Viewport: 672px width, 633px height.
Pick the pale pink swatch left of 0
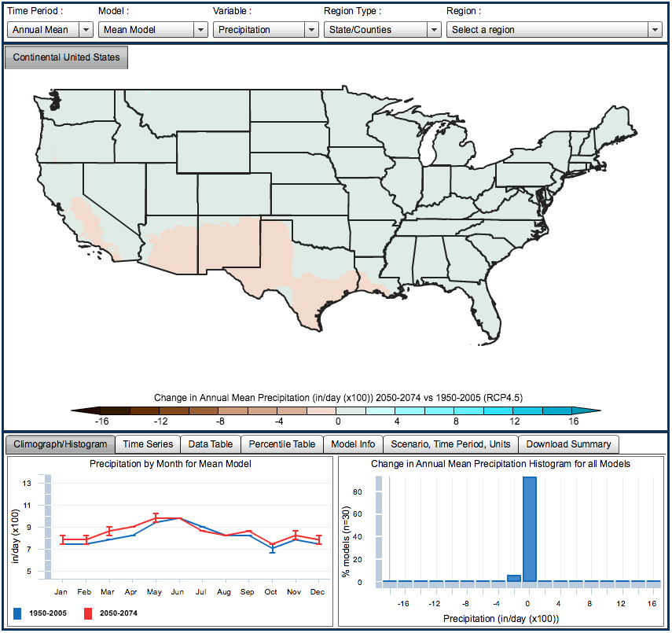(321, 410)
